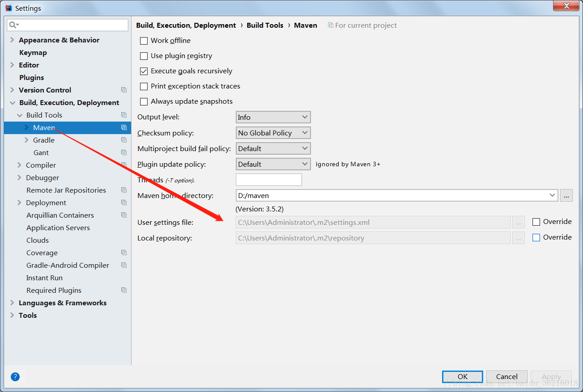583x392 pixels.
Task: Select Keymap in settings tree
Action: pos(33,52)
